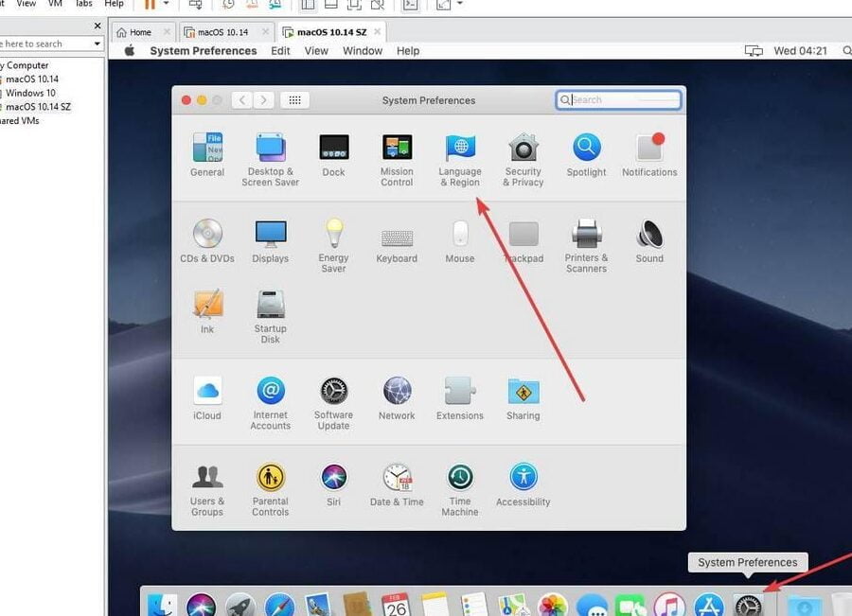Open the macOS Window menu
Viewport: 852px width, 616px height.
pos(363,51)
